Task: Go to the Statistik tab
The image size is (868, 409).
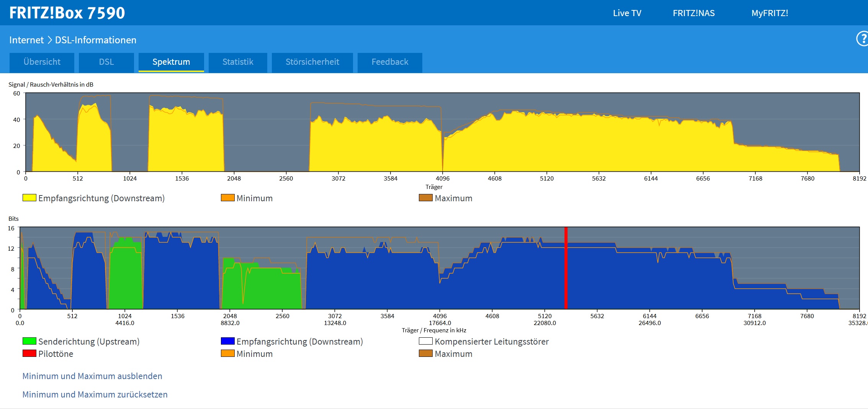Action: (x=238, y=62)
